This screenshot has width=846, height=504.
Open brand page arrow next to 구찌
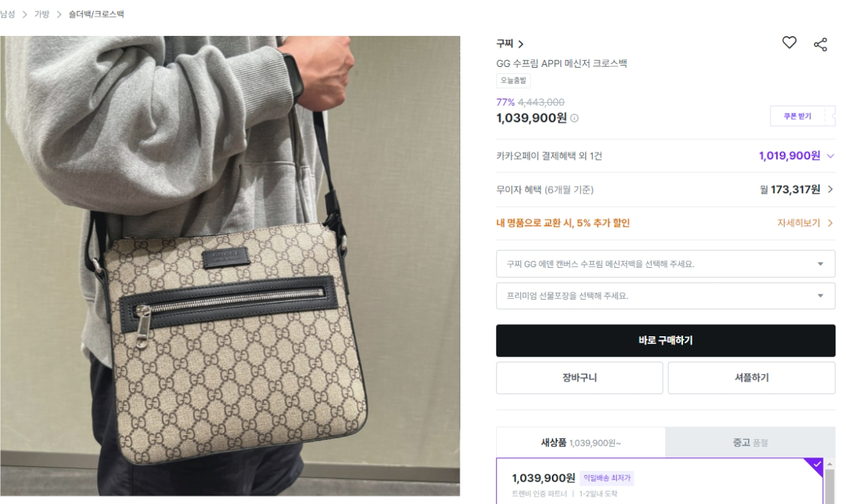(x=521, y=44)
